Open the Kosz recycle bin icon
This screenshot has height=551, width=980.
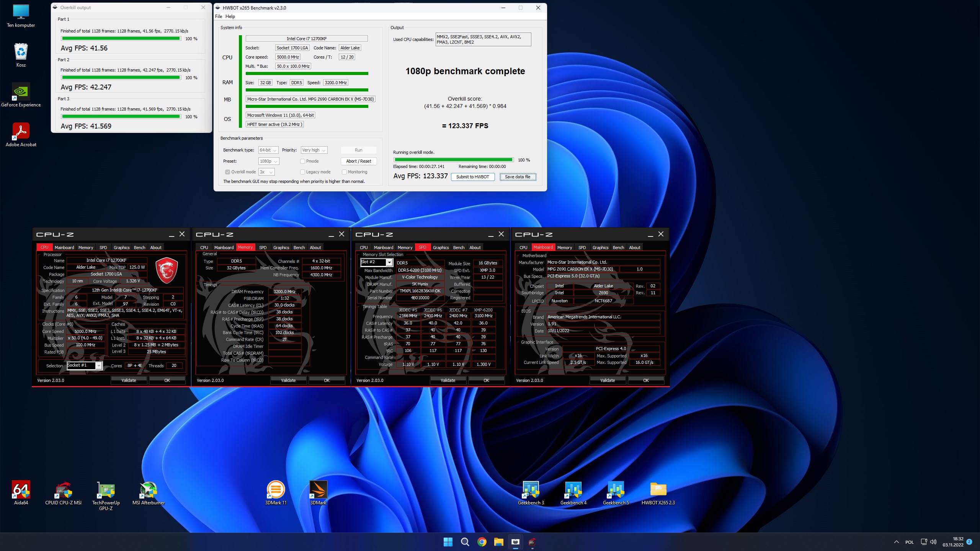point(21,55)
